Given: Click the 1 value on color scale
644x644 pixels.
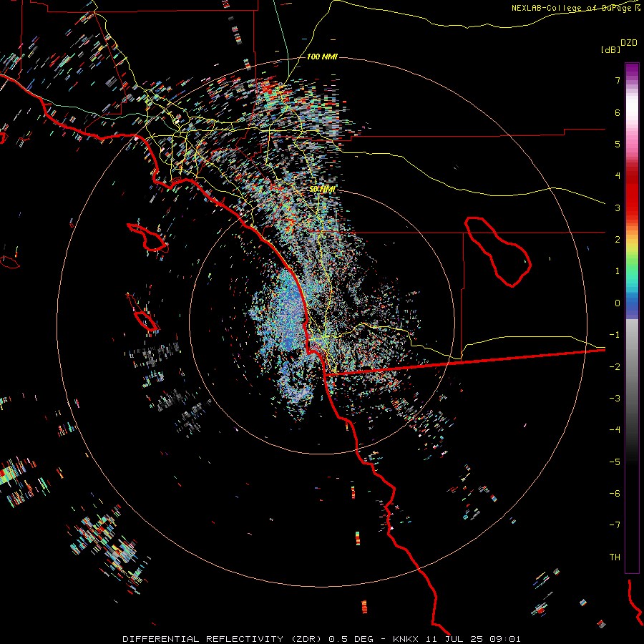Looking at the screenshot, I should click(x=618, y=271).
